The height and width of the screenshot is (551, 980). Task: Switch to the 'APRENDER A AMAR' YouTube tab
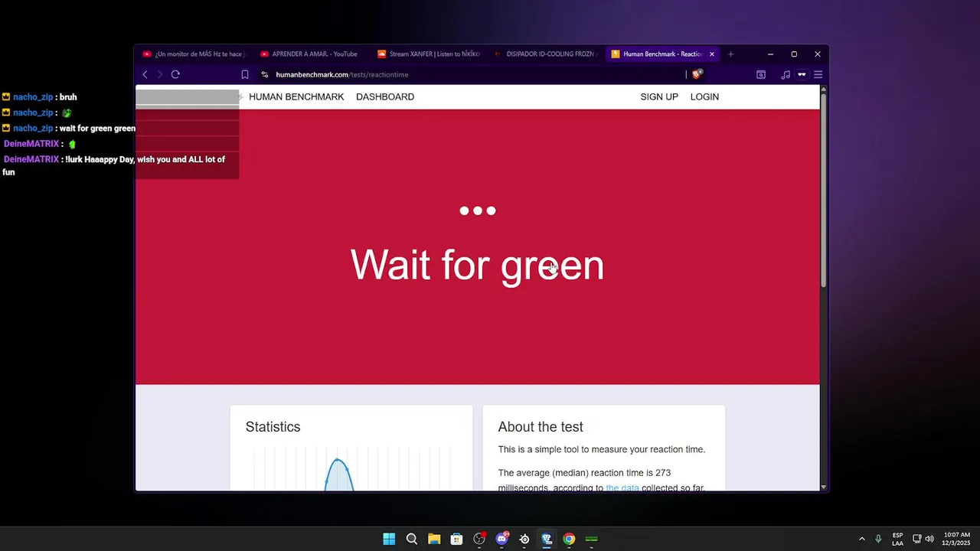309,54
